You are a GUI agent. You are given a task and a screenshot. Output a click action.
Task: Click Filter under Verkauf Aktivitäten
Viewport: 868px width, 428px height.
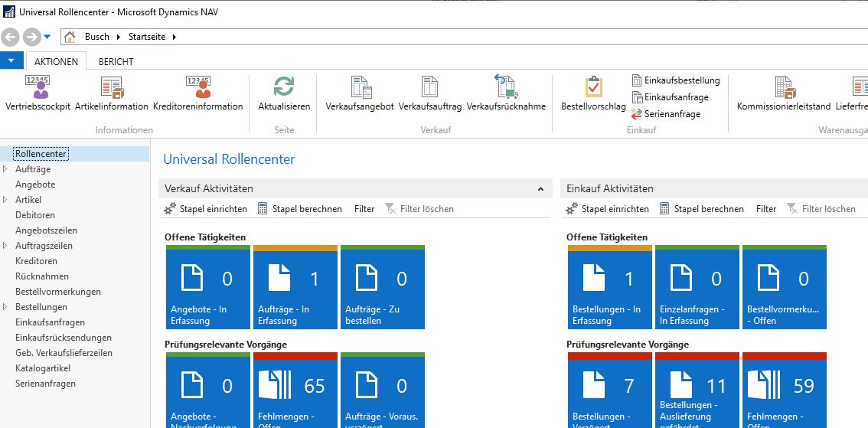coord(364,209)
